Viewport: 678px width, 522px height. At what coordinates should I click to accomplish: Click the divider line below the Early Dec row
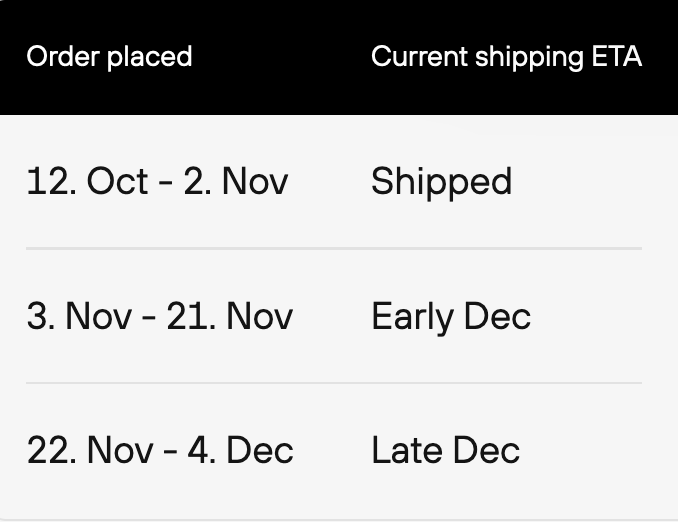(334, 383)
